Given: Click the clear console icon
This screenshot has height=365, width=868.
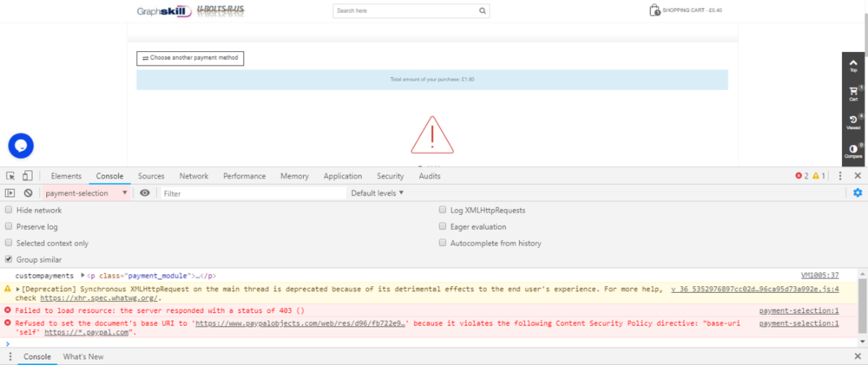Looking at the screenshot, I should pyautogui.click(x=28, y=193).
